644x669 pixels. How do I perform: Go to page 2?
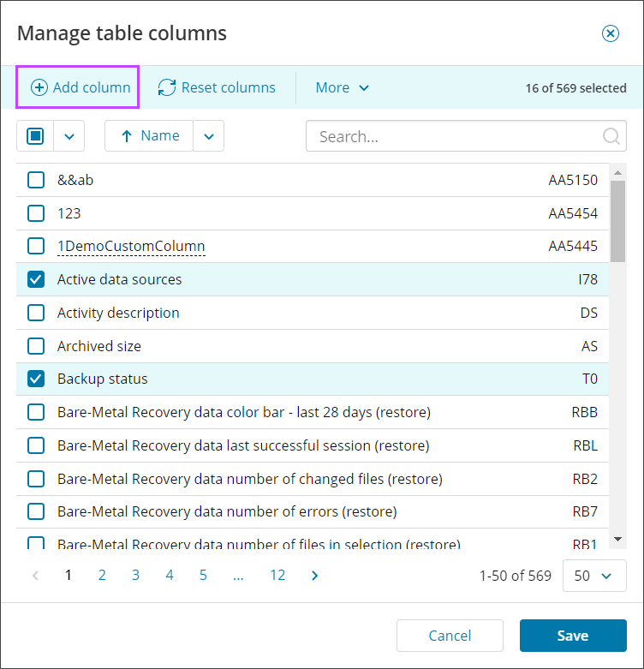[102, 576]
